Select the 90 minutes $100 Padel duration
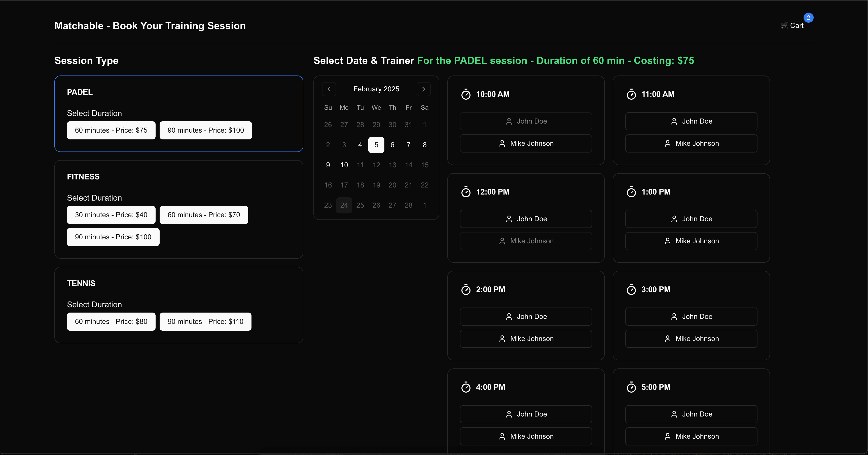This screenshot has height=455, width=868. point(205,130)
